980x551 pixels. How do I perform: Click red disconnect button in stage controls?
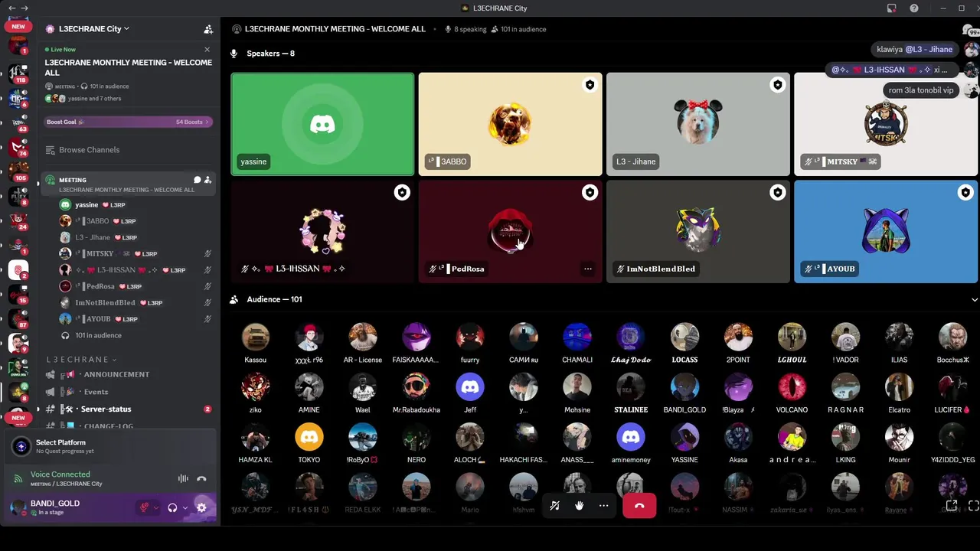639,505
